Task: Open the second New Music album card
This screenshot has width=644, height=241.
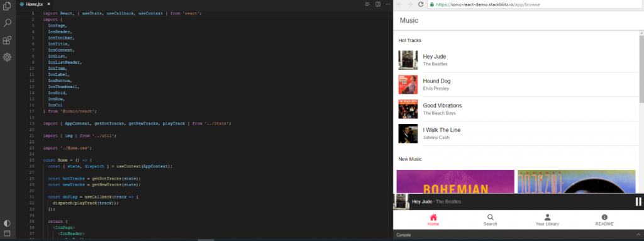Action: [x=577, y=181]
